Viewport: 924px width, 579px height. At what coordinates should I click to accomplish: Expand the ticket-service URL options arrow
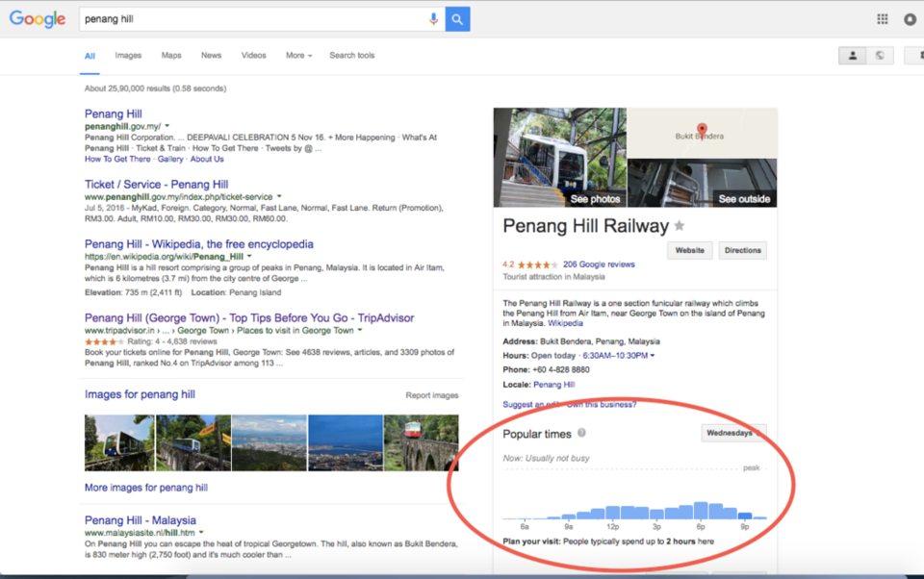tap(279, 197)
